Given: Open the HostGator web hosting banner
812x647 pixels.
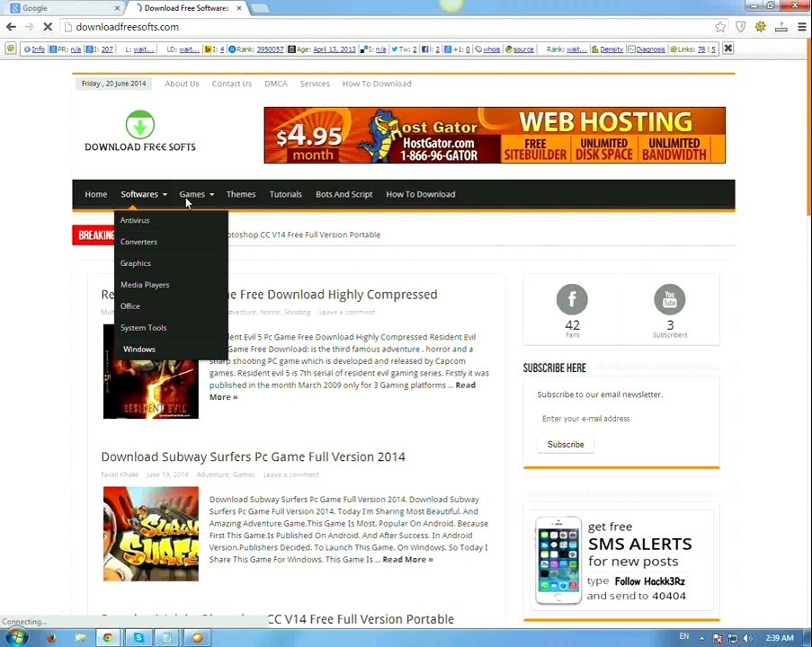Looking at the screenshot, I should point(495,135).
